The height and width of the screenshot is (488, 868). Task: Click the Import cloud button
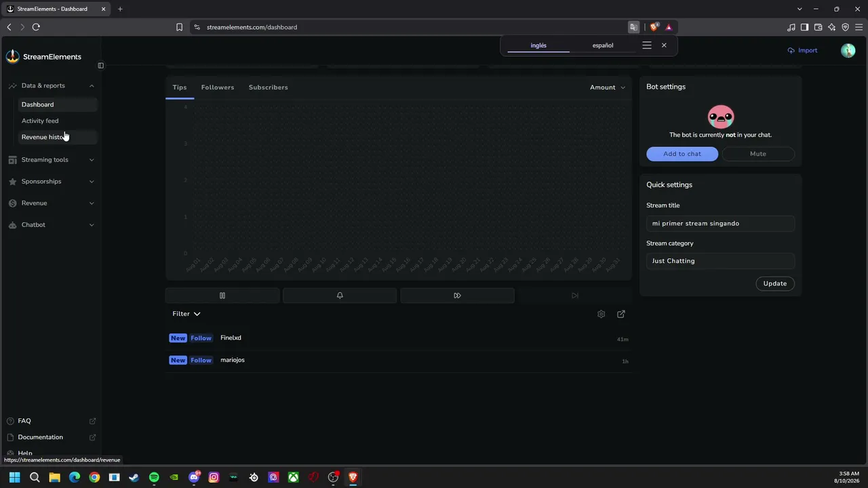pyautogui.click(x=802, y=51)
